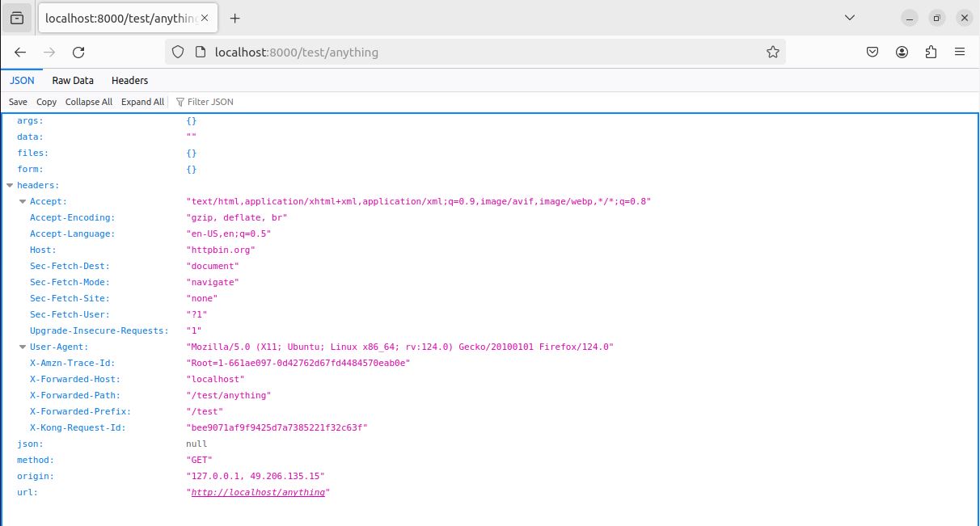980x526 pixels.
Task: Collapse the User-Agent header value
Action: 23,347
